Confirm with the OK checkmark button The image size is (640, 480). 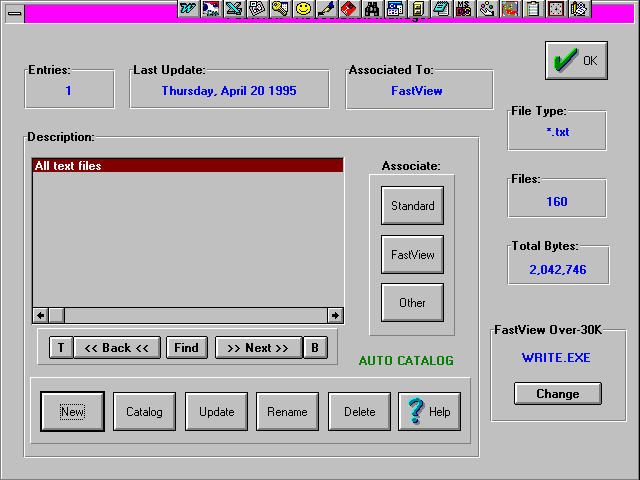(576, 60)
